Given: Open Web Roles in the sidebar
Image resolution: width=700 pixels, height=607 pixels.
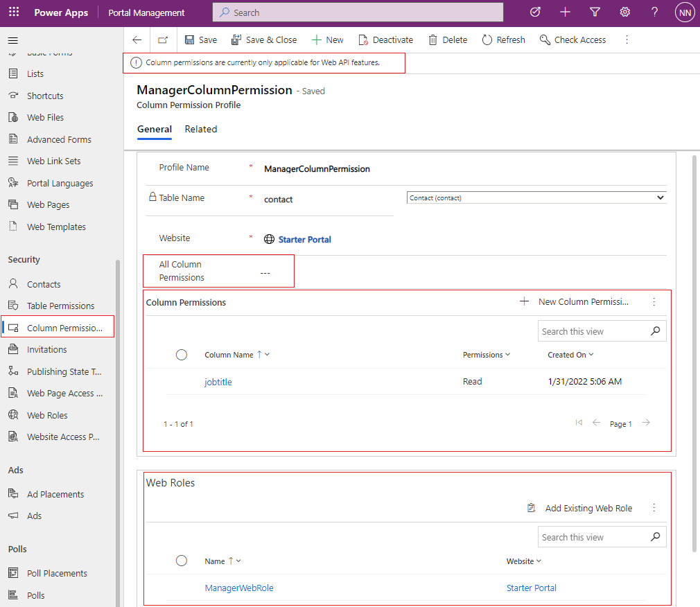Looking at the screenshot, I should [x=47, y=415].
